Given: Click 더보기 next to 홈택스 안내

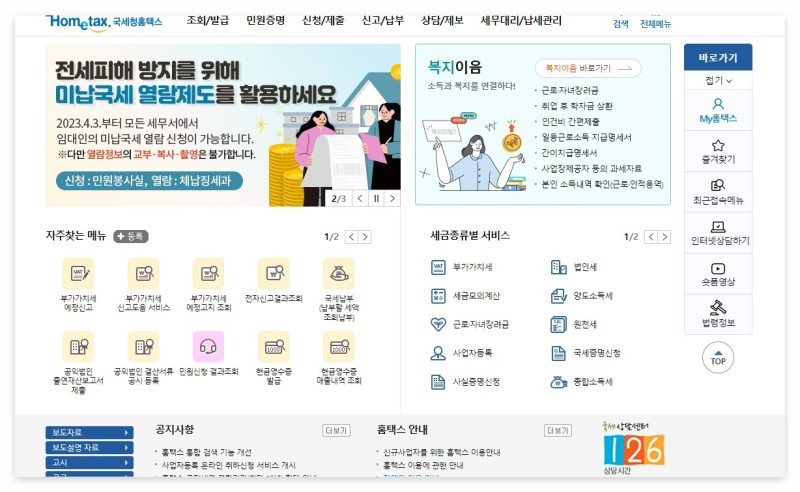Looking at the screenshot, I should [558, 431].
